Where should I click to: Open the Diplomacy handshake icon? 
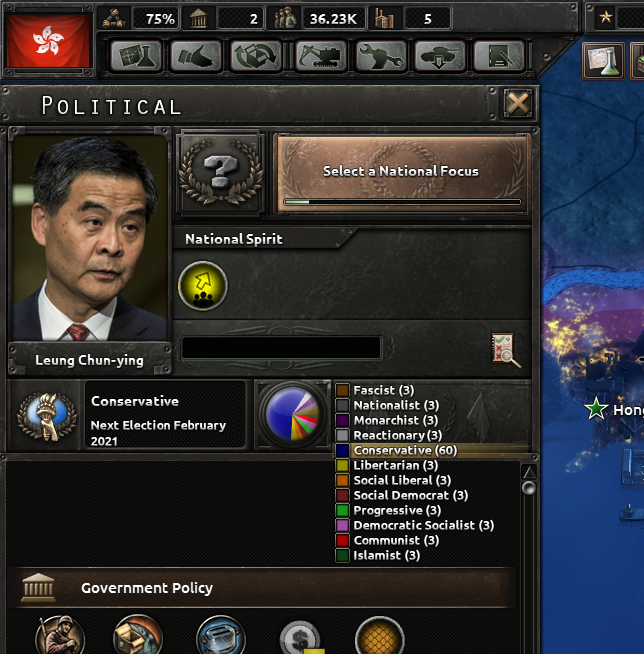[196, 56]
